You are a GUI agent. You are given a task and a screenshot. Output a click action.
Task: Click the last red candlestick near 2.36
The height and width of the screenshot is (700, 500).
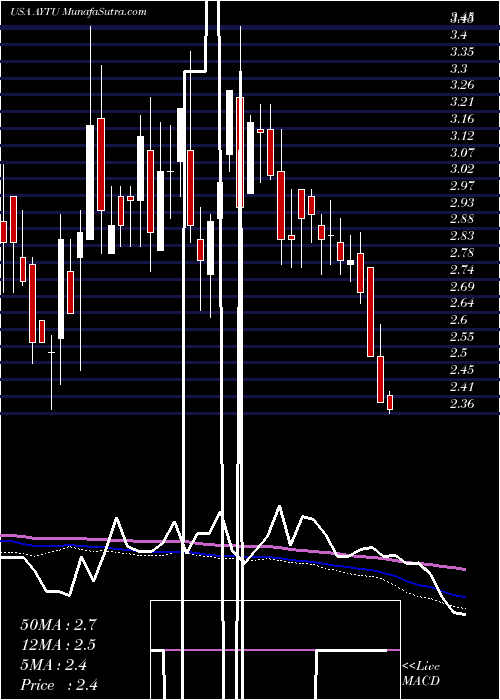click(390, 402)
